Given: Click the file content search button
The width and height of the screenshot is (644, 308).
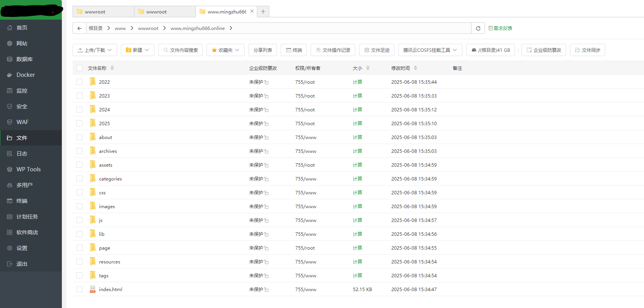Looking at the screenshot, I should tap(180, 50).
